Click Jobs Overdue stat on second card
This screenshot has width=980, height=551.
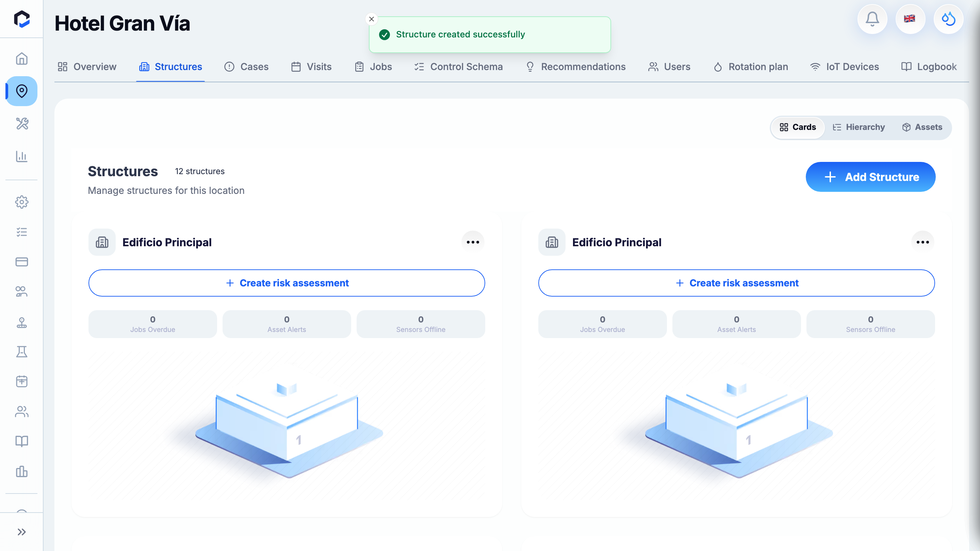point(603,324)
